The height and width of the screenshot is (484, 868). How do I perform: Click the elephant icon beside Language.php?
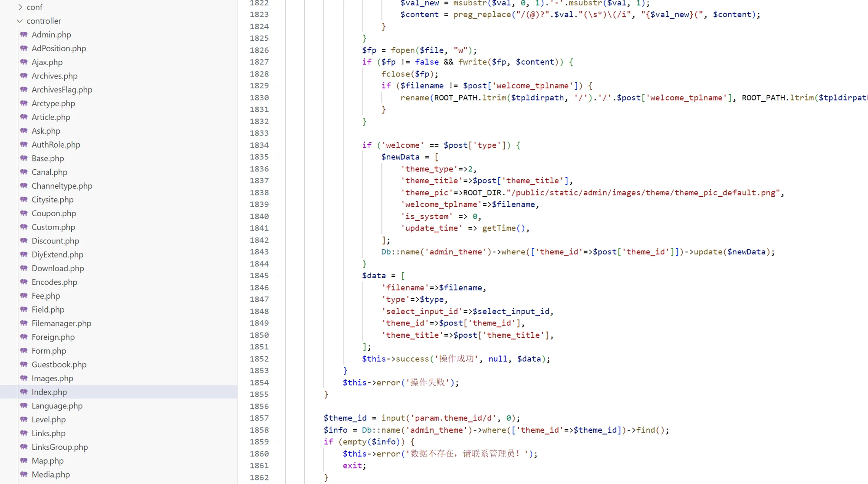(x=24, y=406)
